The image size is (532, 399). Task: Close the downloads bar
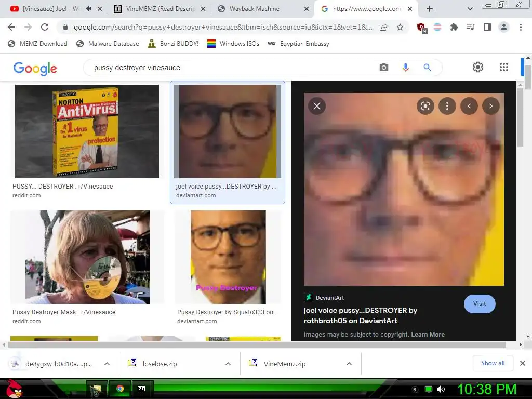(x=523, y=363)
